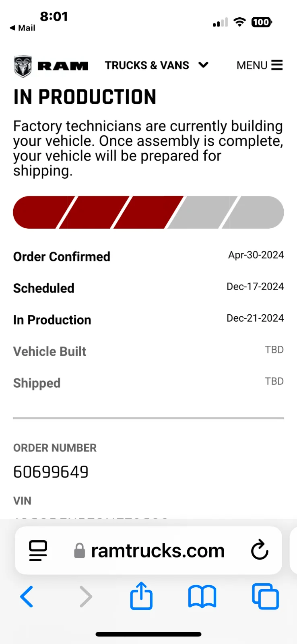297x644 pixels.
Task: Open the hamburger MENU icon
Action: [277, 65]
